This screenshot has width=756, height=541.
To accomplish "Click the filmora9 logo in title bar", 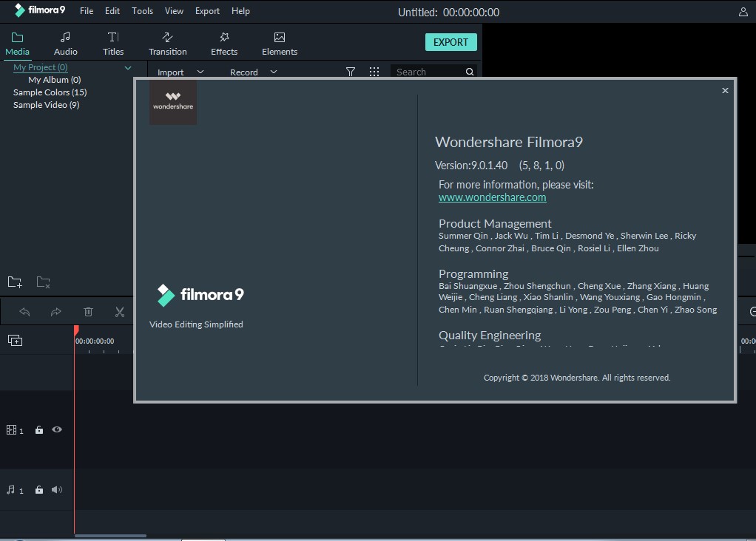I will click(x=39, y=10).
